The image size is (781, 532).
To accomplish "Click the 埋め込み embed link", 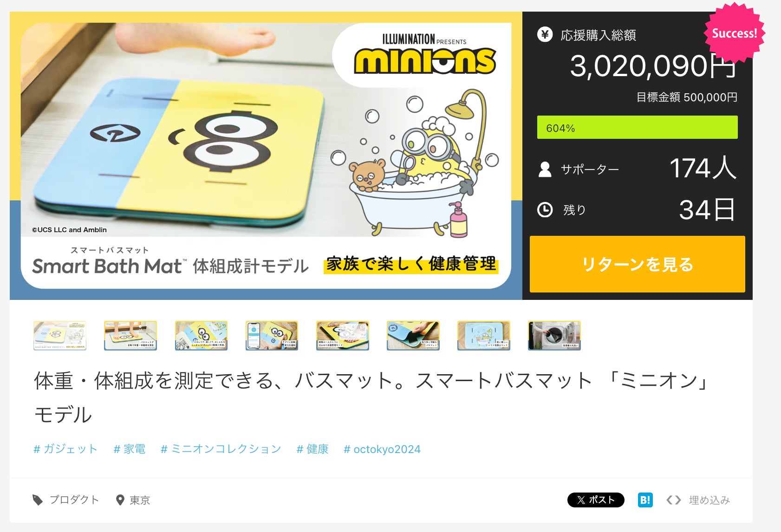I will pyautogui.click(x=709, y=500).
